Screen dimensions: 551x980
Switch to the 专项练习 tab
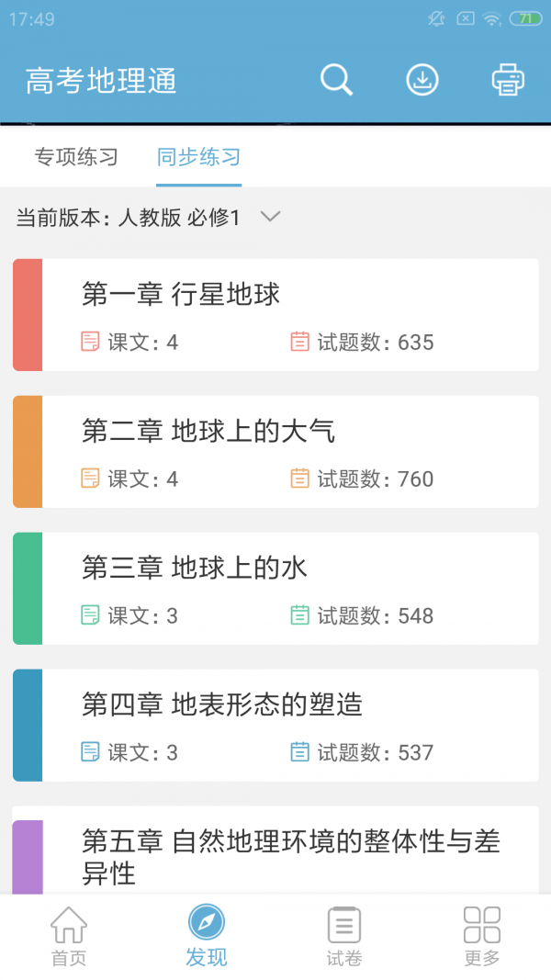pos(77,157)
